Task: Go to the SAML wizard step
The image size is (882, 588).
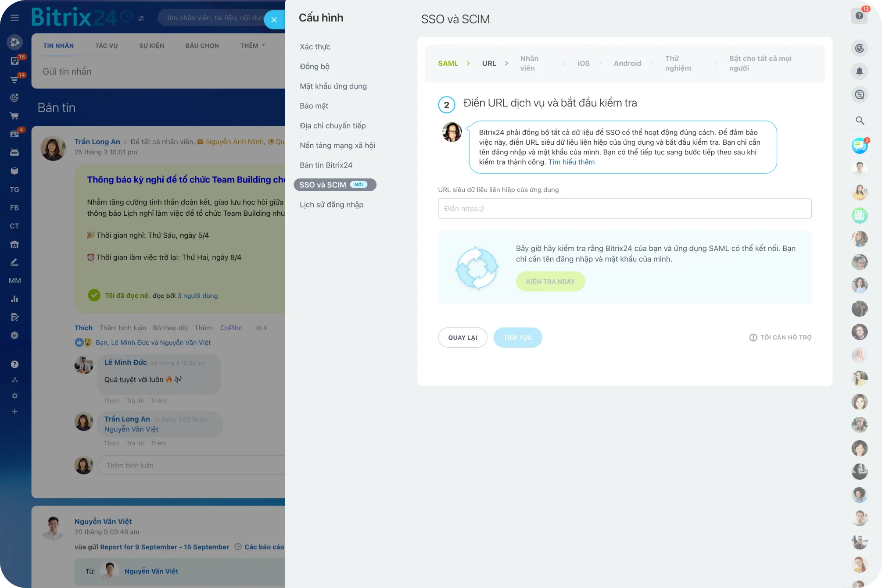Action: pos(448,64)
